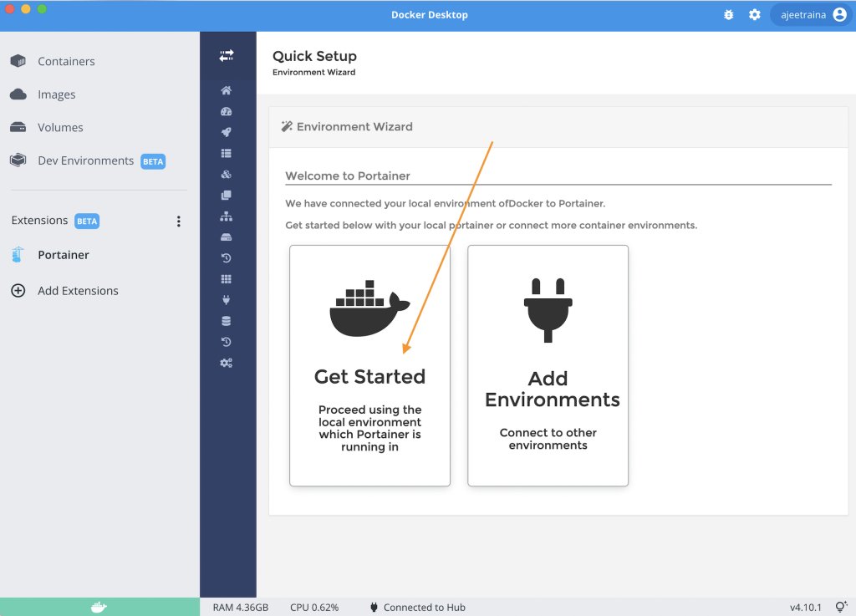Click the 'Environment Wizard' subtitle under Quick Setup
This screenshot has width=856, height=616.
pyautogui.click(x=314, y=72)
